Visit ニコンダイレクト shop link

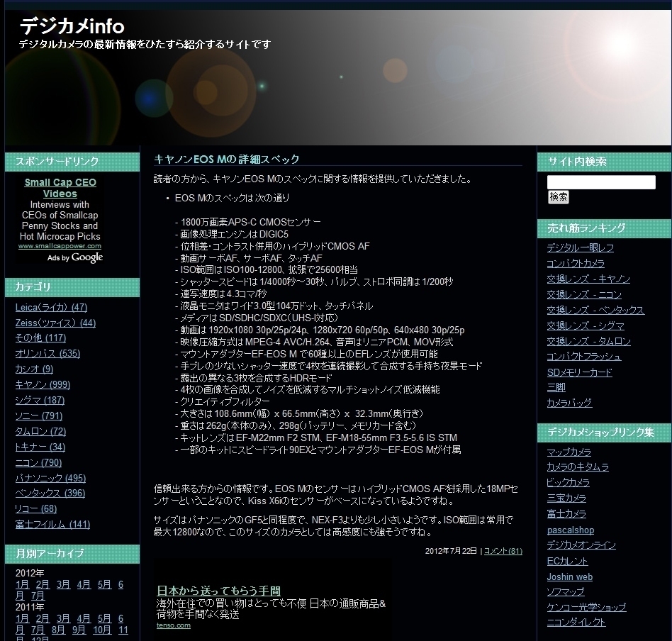(576, 623)
